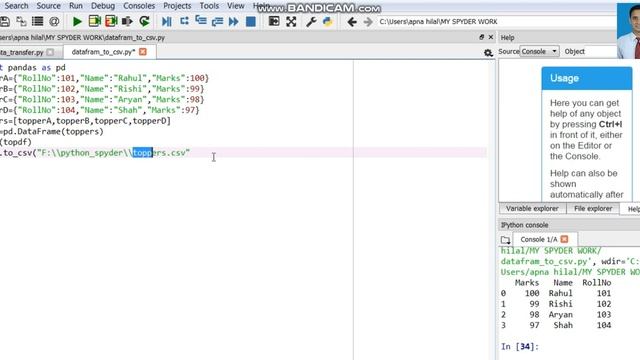
Task: Click the "Shah" string in code
Action: tap(128, 110)
